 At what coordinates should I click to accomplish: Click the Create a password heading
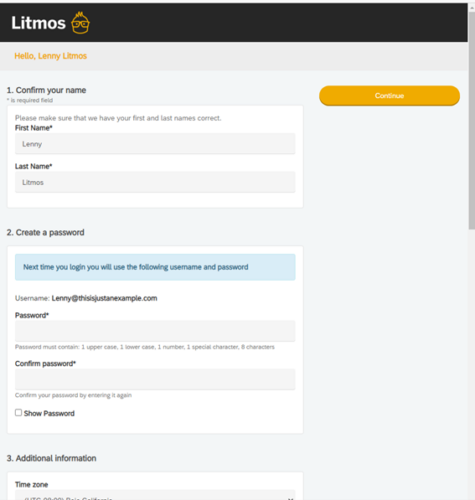[x=45, y=232]
